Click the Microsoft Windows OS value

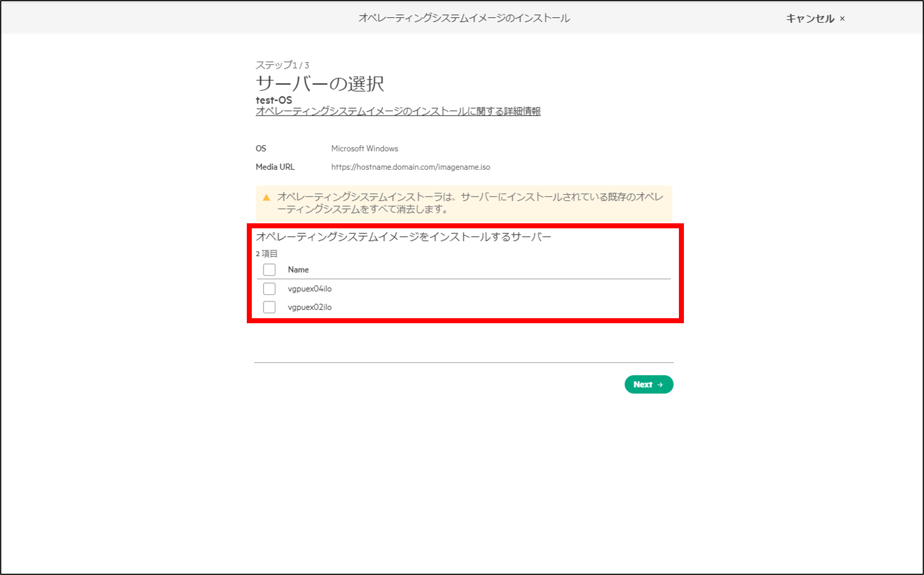click(x=365, y=148)
